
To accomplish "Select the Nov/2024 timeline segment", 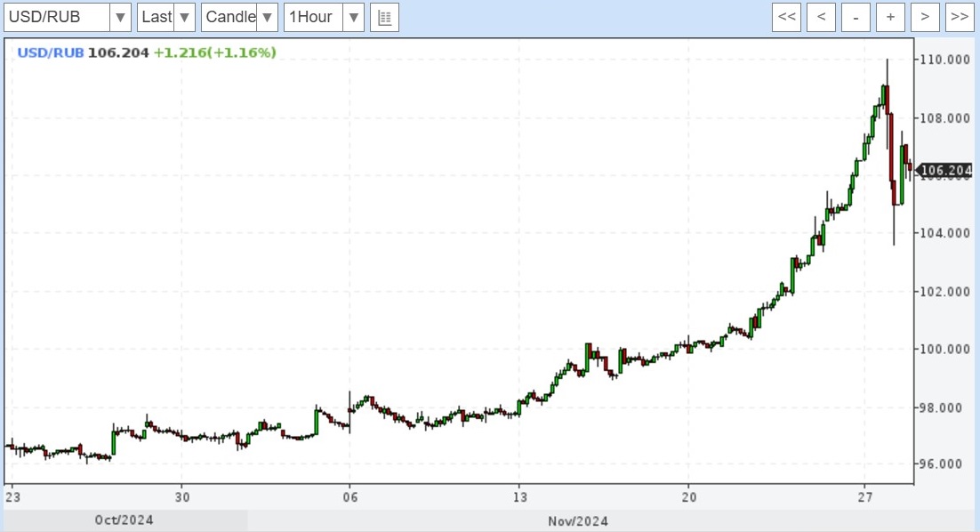I will click(576, 520).
